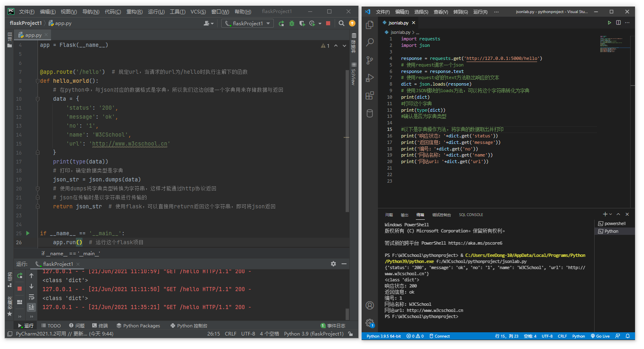The width and height of the screenshot is (644, 349).
Task: Open Run and Debug in VS Code
Action: point(370,78)
